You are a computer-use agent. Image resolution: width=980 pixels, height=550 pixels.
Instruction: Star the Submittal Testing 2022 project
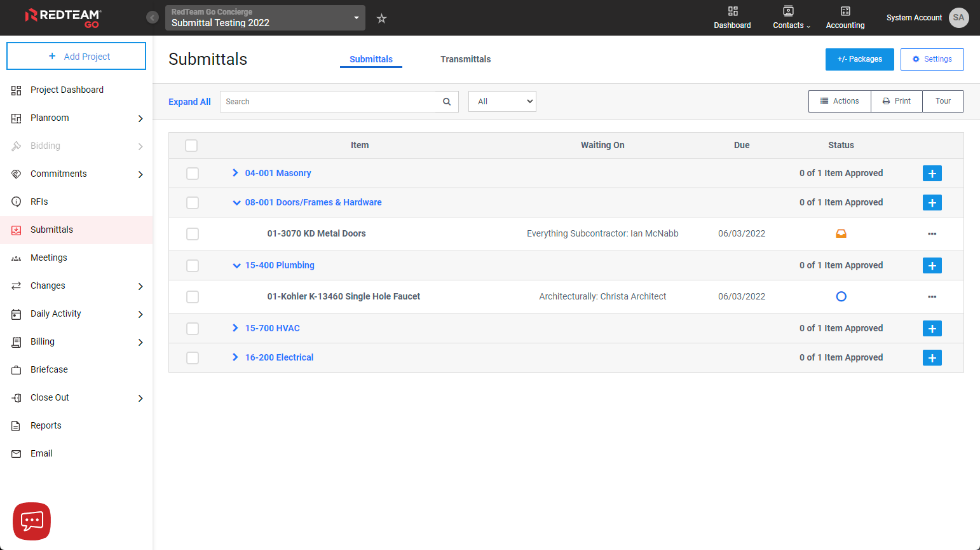pyautogui.click(x=381, y=18)
